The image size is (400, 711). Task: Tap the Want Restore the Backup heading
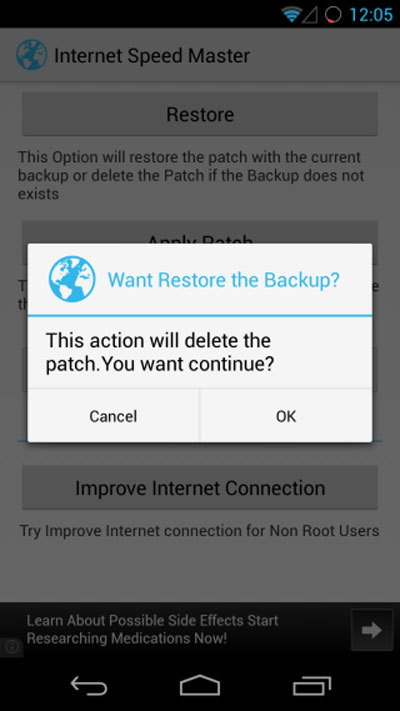coord(224,280)
